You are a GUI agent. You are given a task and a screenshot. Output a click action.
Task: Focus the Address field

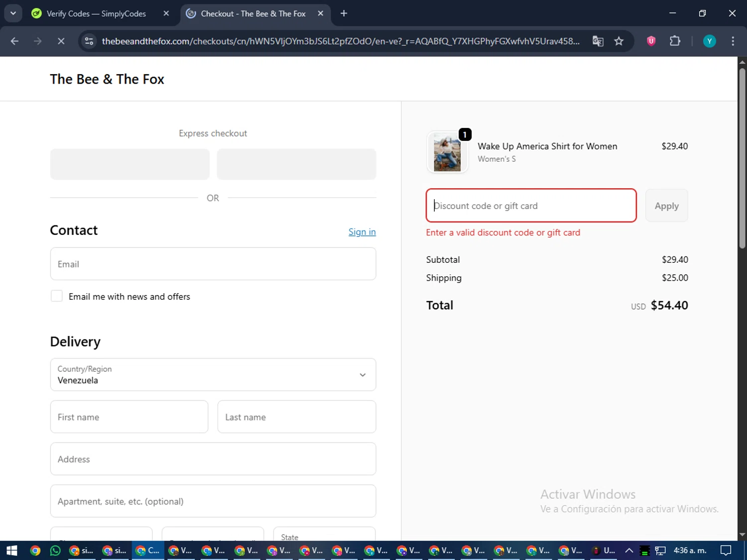click(213, 459)
